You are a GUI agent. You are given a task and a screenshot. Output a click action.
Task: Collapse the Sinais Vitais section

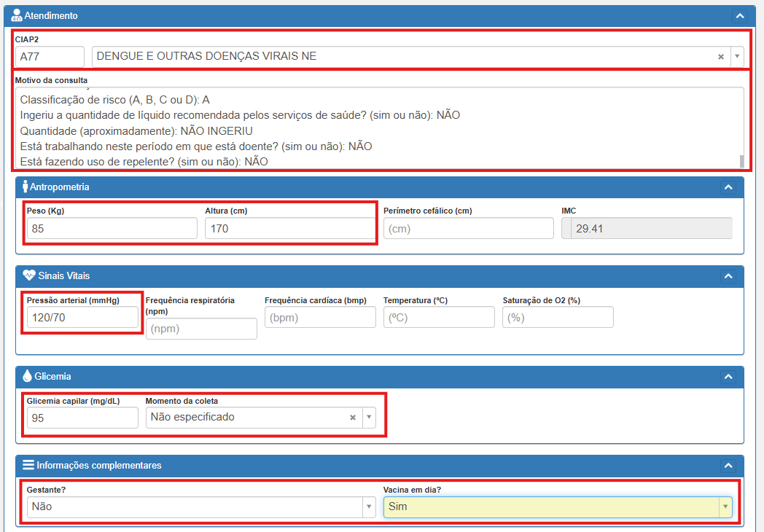pyautogui.click(x=728, y=276)
